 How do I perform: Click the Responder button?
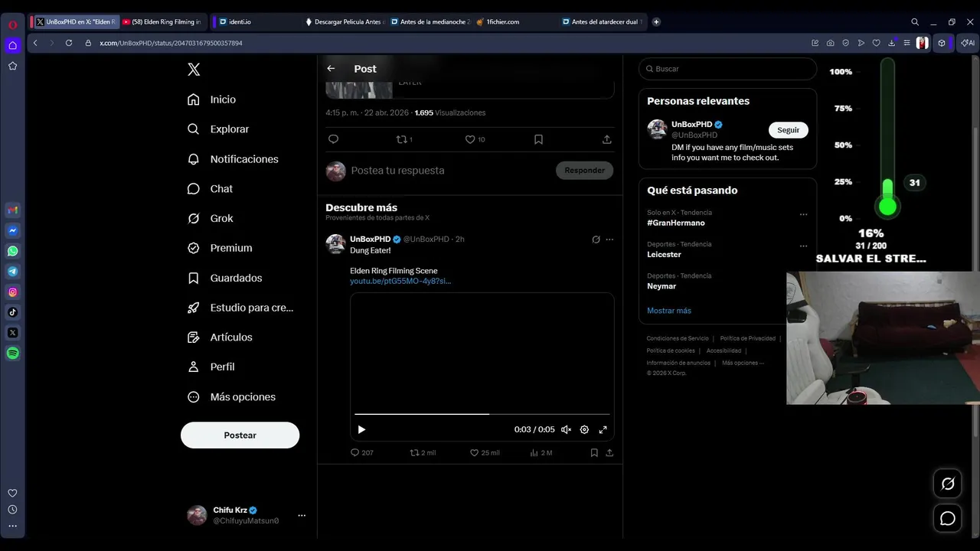tap(584, 171)
